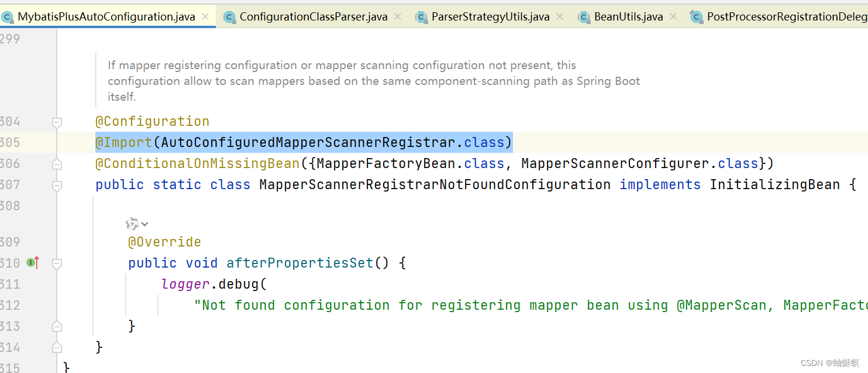Switch to MybatisPlusAutoConfiguration.java tab

point(106,16)
